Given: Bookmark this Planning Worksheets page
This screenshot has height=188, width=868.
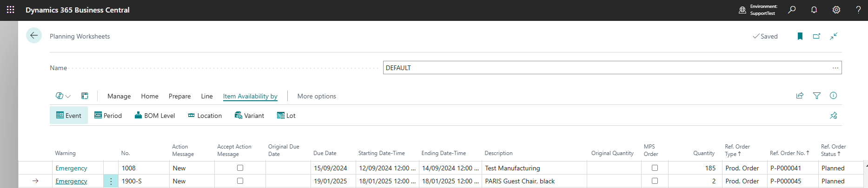Looking at the screenshot, I should tap(800, 36).
